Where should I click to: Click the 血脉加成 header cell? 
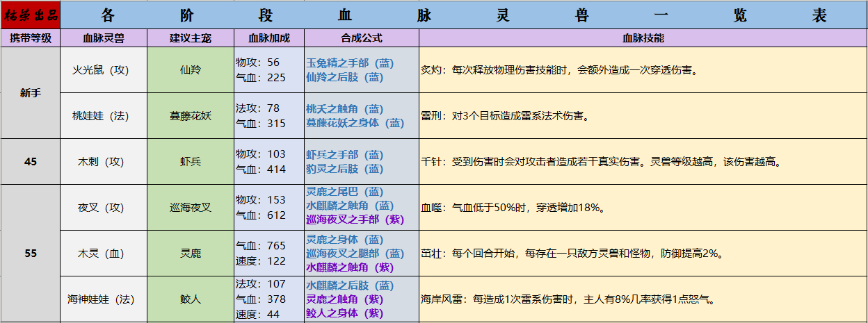(x=268, y=38)
